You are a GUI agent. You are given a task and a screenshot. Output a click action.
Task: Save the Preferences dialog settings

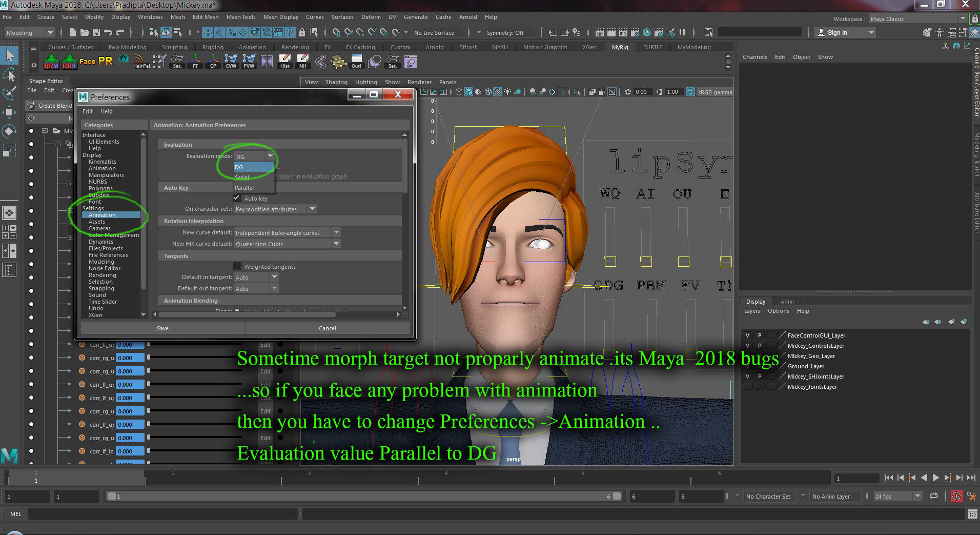[x=162, y=328]
